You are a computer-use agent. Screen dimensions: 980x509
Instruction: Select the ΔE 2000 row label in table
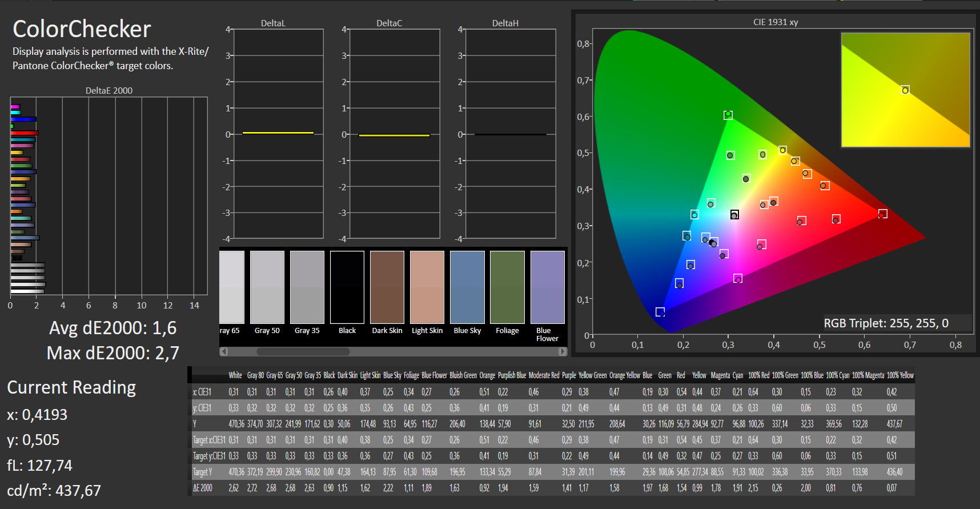click(x=203, y=488)
